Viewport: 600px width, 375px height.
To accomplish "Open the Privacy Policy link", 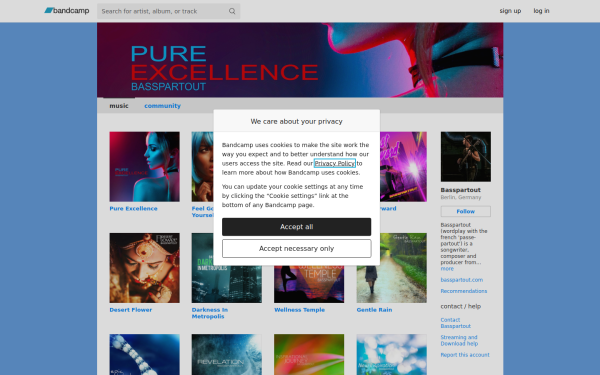I will coord(335,163).
